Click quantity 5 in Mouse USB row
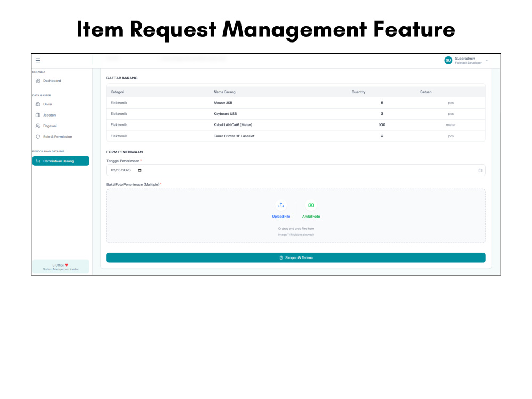532x399 pixels. coord(382,103)
